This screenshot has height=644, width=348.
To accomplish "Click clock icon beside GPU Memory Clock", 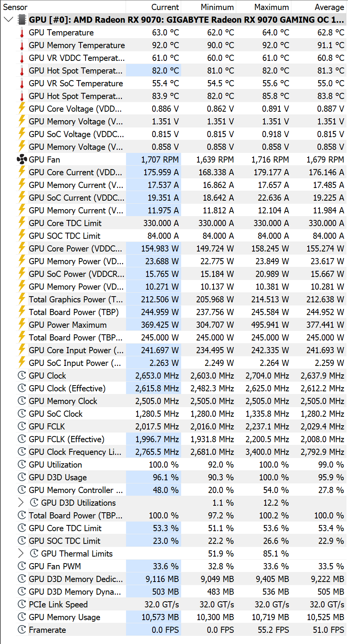I will (x=22, y=401).
